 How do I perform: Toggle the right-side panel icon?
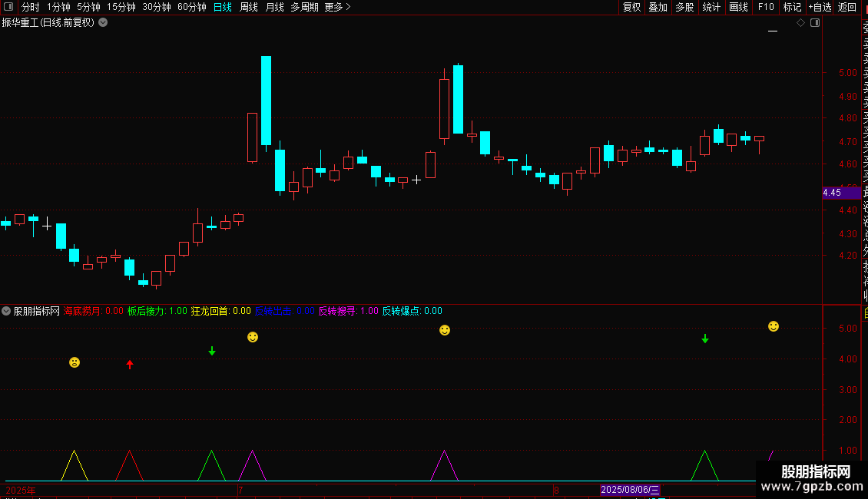tap(815, 23)
